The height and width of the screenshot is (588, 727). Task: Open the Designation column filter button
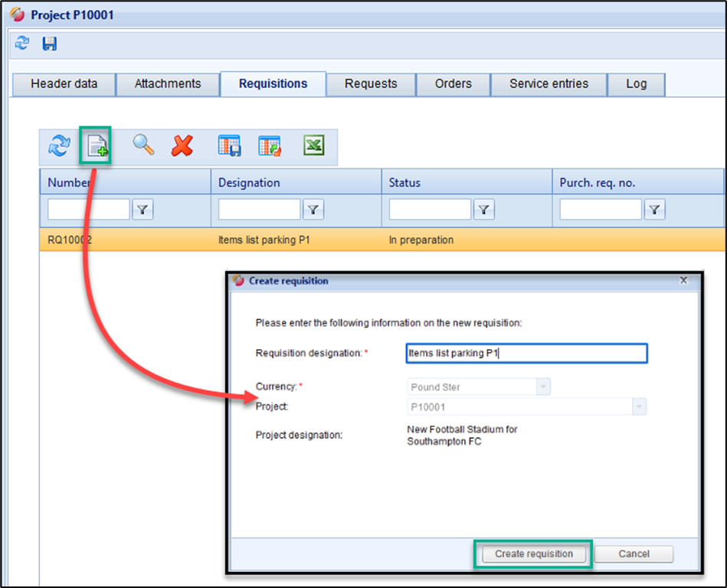(313, 210)
